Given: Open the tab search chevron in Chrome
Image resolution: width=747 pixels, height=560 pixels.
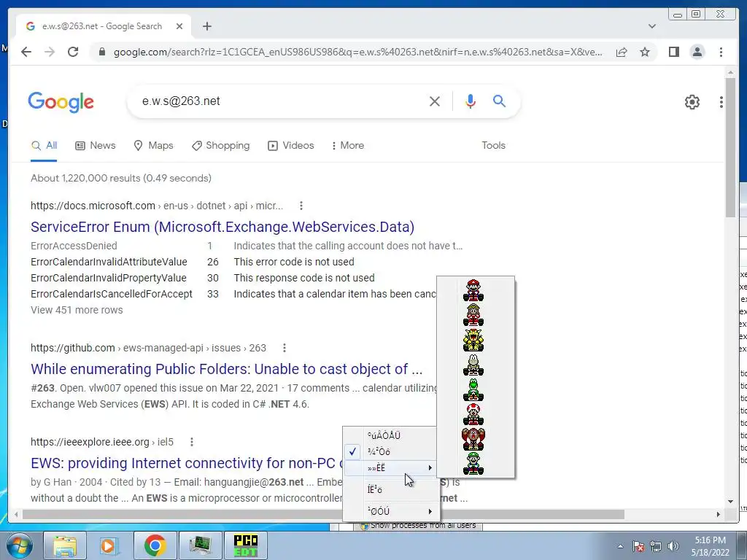Looking at the screenshot, I should coord(651,26).
